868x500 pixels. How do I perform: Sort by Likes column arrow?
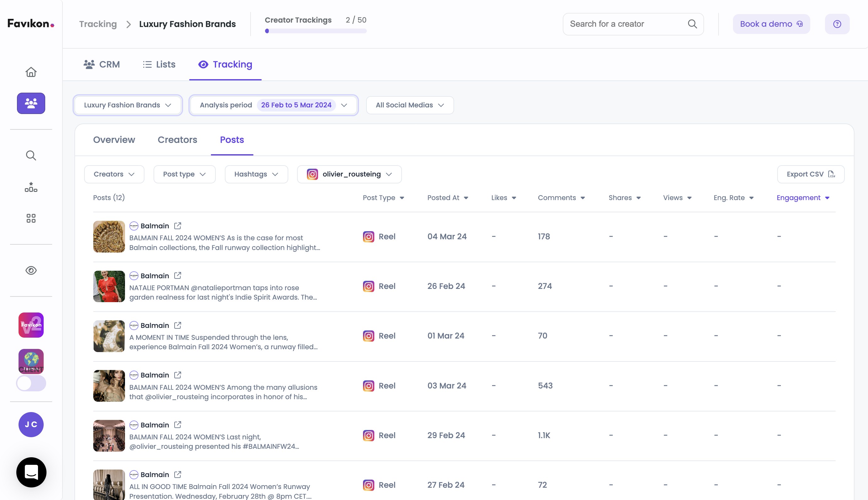coord(514,198)
